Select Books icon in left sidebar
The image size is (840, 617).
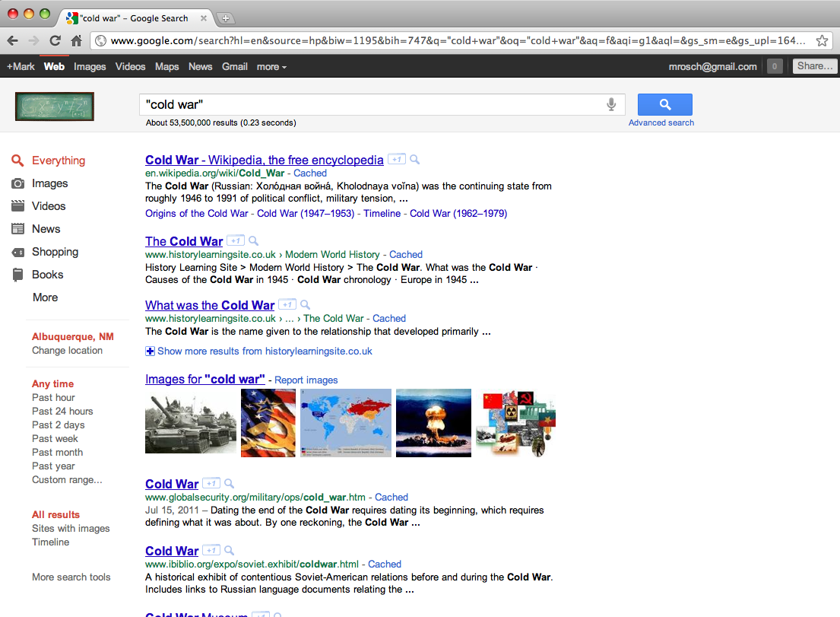[x=17, y=275]
